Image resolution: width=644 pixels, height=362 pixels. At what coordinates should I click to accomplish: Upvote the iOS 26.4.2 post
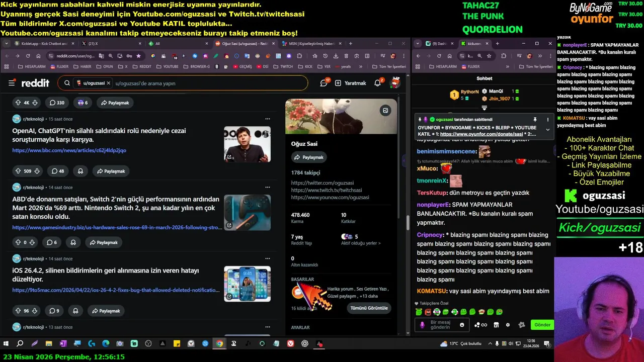point(18,311)
